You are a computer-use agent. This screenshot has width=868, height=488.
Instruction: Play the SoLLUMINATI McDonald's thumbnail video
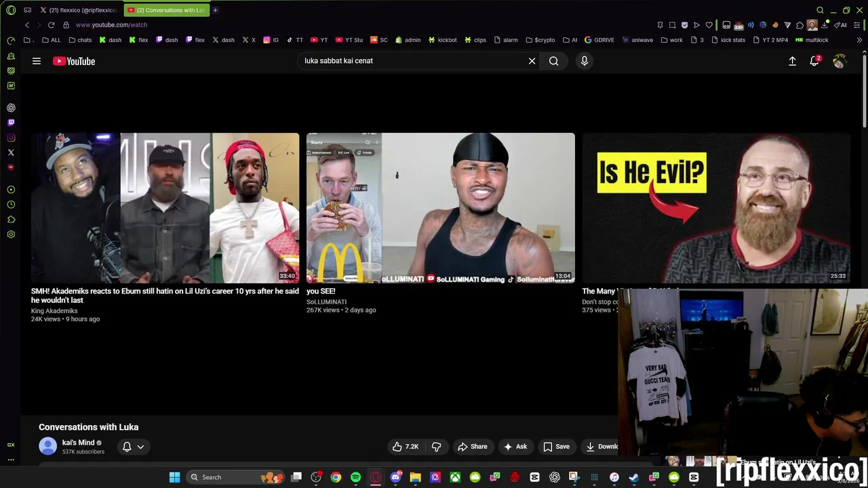point(441,207)
